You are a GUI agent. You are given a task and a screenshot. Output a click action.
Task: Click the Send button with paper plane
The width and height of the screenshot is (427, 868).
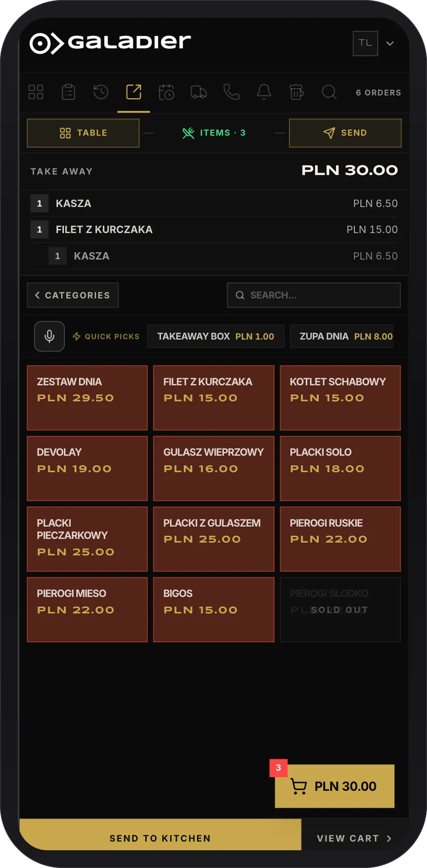point(346,133)
